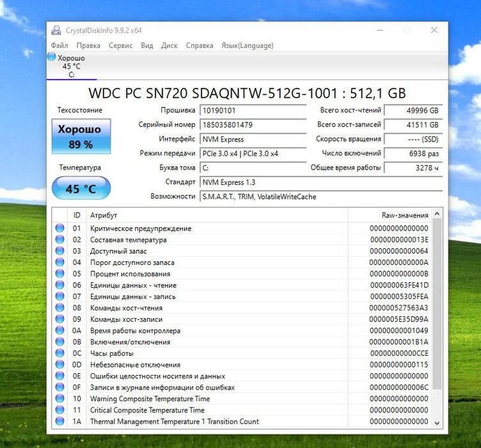Screen dimensions: 481x448
Task: Click the Атрибут column header
Action: [x=217, y=216]
